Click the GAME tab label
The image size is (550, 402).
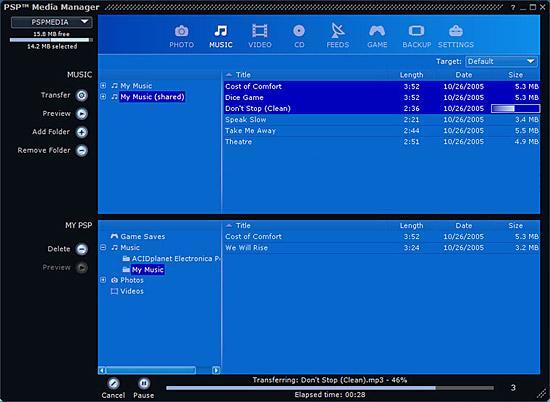click(377, 45)
